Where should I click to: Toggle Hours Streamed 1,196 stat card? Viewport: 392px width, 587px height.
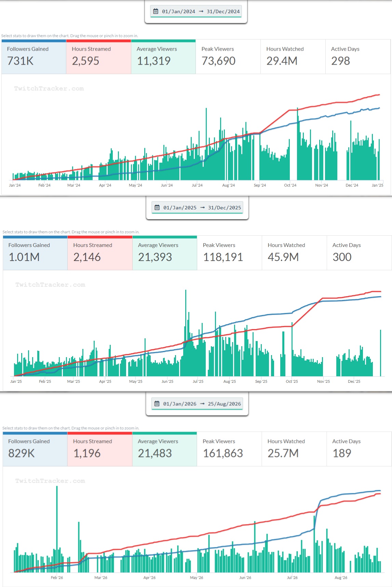[x=99, y=449]
